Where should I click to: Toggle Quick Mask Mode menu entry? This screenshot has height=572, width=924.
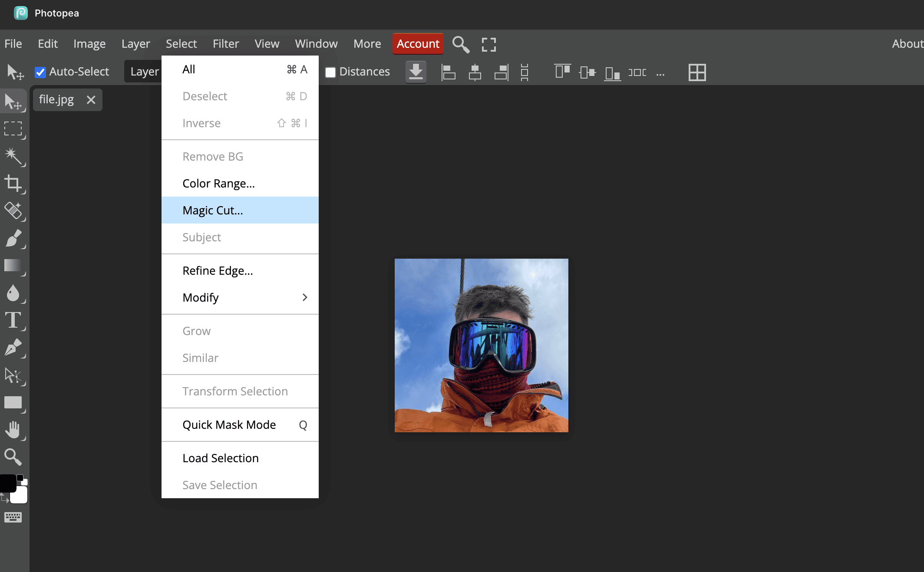click(229, 424)
